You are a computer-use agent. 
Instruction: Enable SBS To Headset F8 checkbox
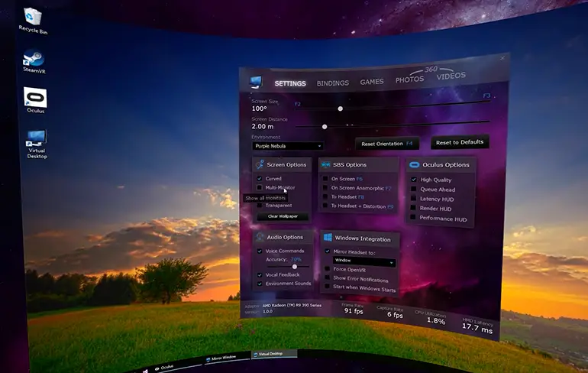pyautogui.click(x=325, y=196)
